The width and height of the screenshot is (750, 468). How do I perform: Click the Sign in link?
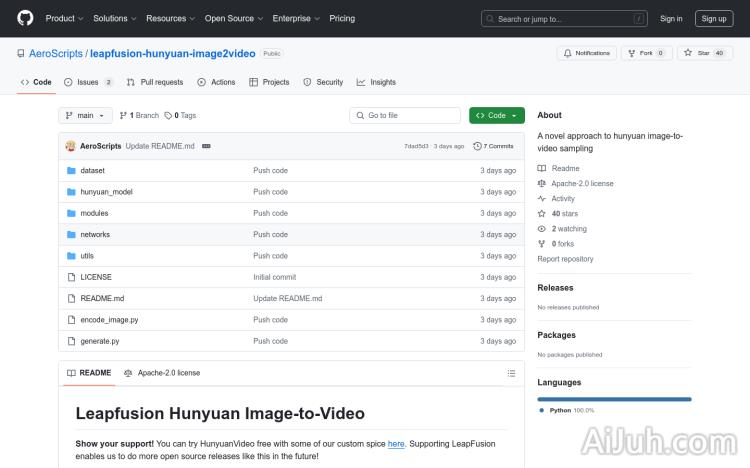click(671, 18)
